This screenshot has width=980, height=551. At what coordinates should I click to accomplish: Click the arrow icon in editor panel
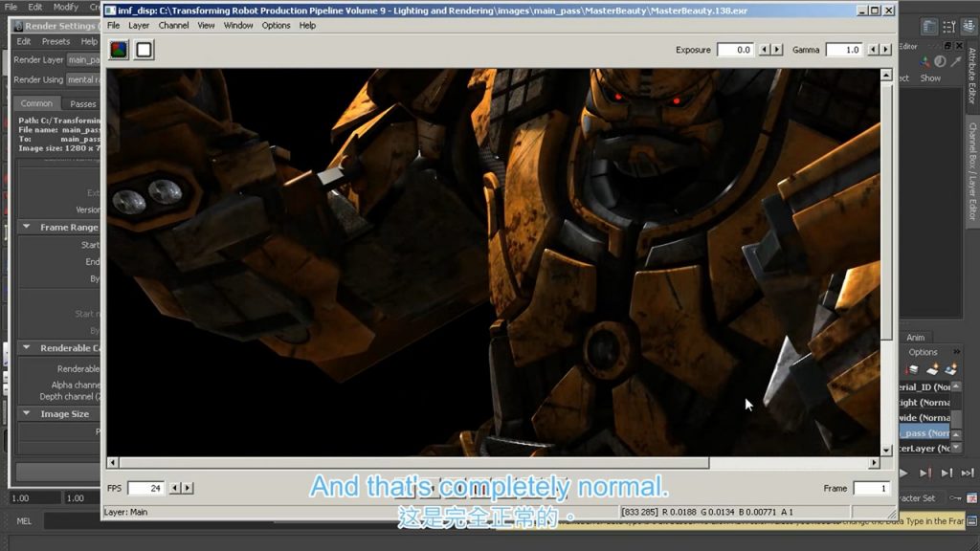956,61
